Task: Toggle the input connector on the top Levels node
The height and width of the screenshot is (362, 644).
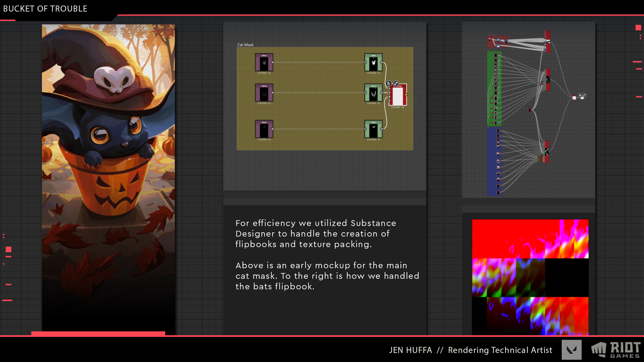Action: click(x=365, y=62)
